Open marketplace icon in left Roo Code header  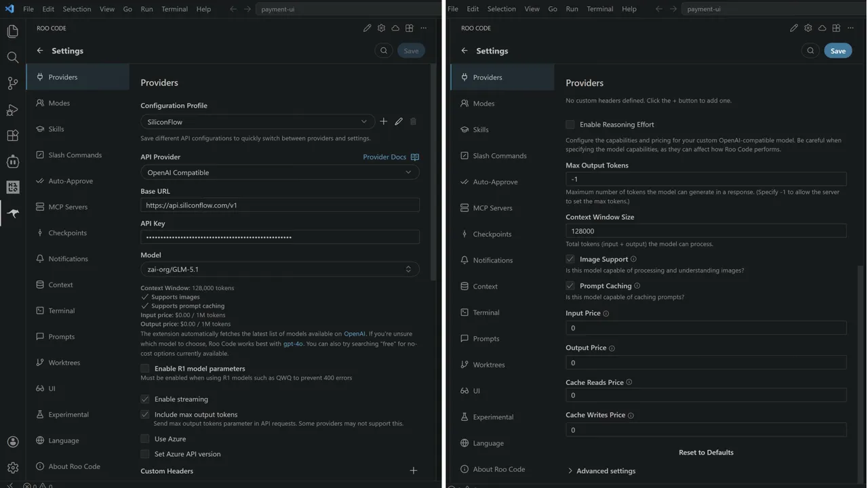point(410,28)
